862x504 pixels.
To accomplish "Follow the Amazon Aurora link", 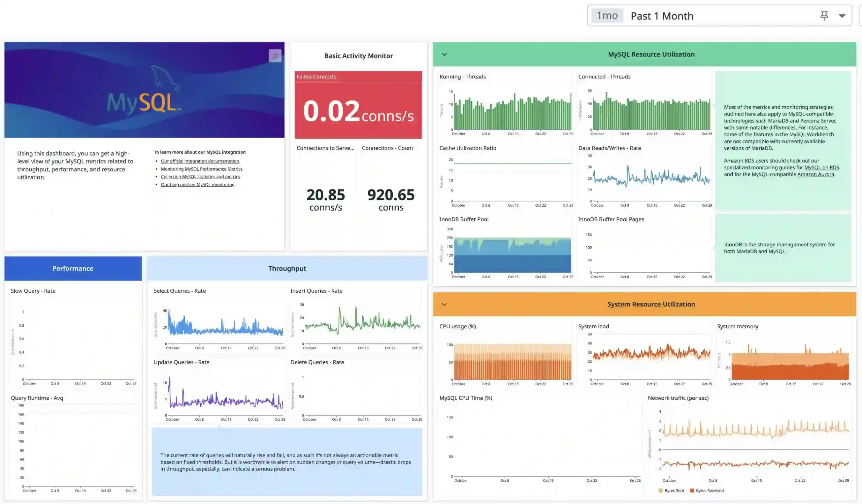I will point(816,174).
